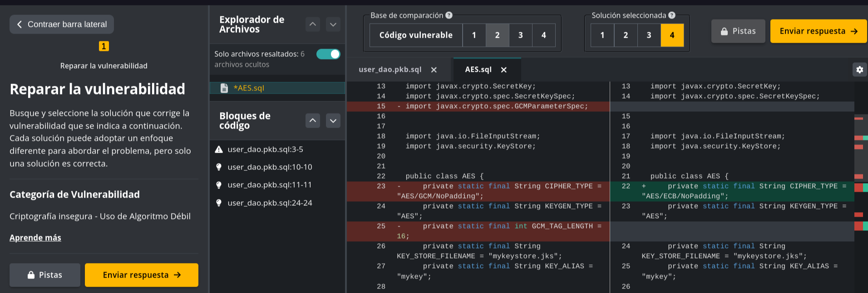Viewport: 868px width, 293px height.
Task: Click the diff minimap overview on right edge
Action: (861, 187)
